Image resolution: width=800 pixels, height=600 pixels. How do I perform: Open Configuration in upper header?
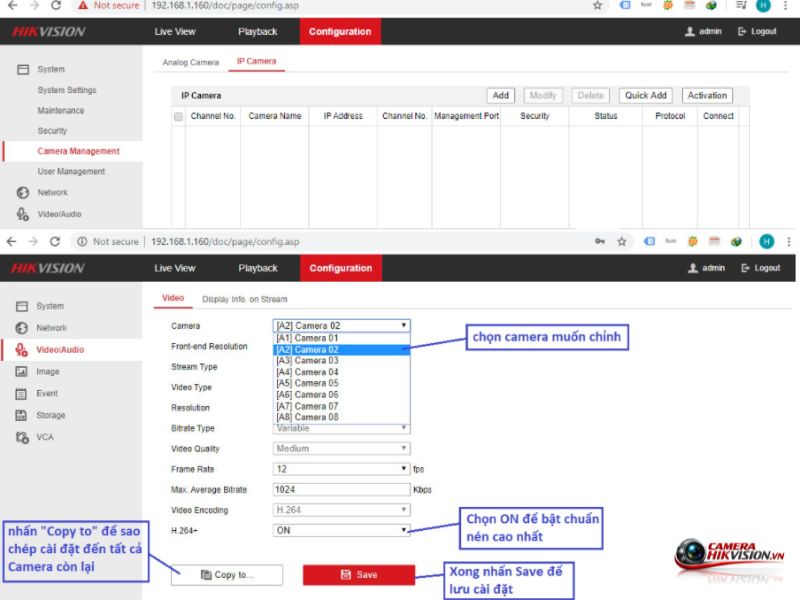click(x=340, y=31)
